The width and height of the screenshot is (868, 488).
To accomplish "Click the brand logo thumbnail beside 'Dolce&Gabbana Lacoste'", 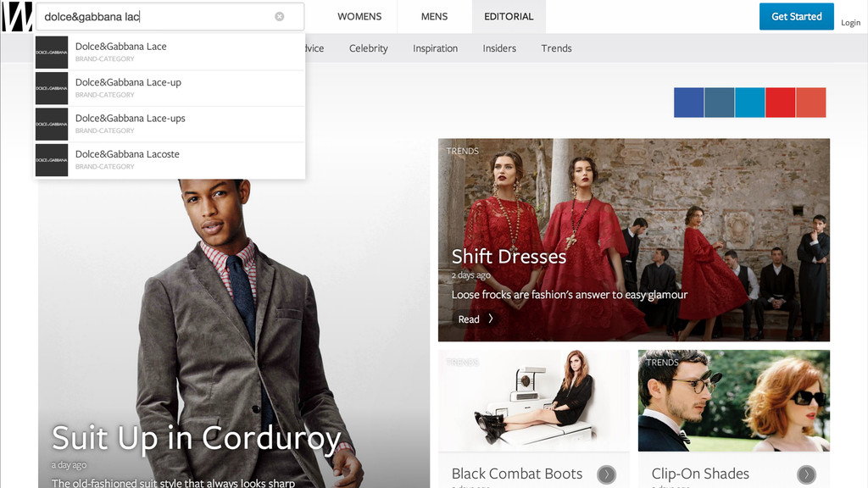I will (52, 160).
